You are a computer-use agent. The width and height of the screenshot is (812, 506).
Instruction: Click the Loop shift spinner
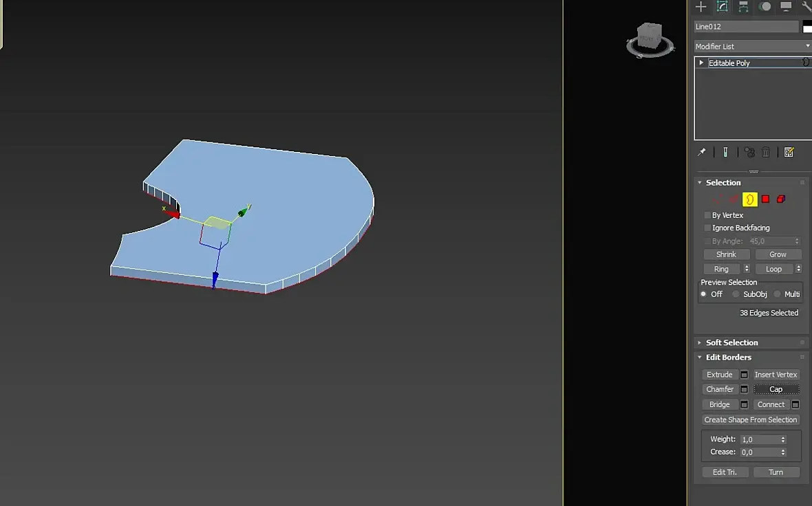[x=798, y=269]
